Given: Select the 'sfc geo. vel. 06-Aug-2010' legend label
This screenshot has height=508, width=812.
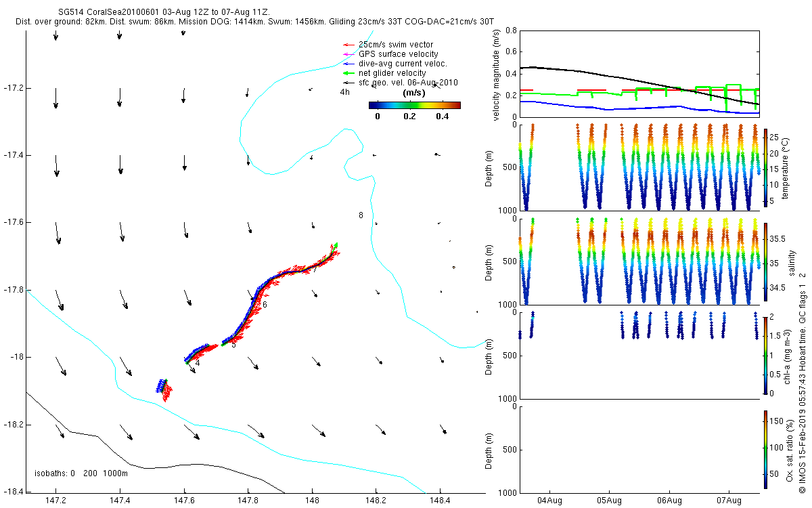Looking at the screenshot, I should (408, 83).
